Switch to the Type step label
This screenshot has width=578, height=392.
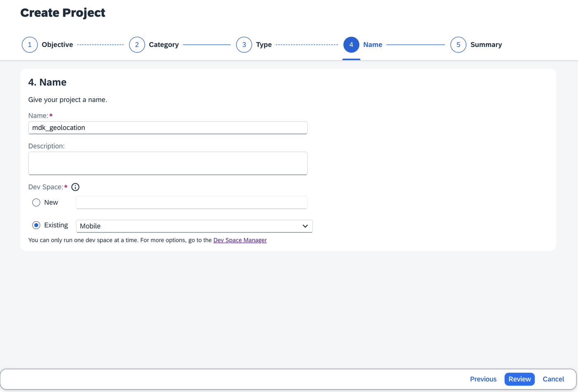(264, 45)
